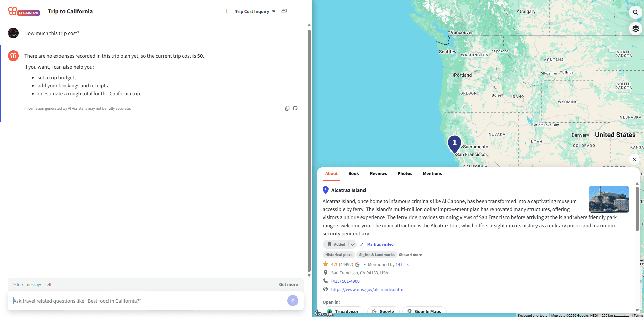Click the Added bookmark button
Screen dimensions: 644x317
tap(336, 244)
